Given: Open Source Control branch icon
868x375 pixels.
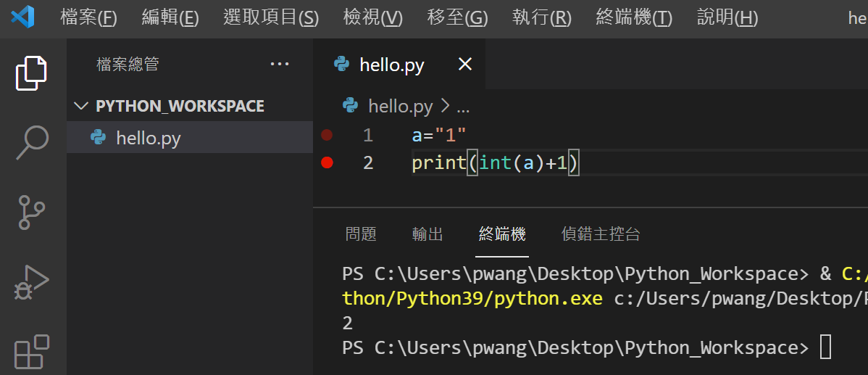Looking at the screenshot, I should click(32, 212).
